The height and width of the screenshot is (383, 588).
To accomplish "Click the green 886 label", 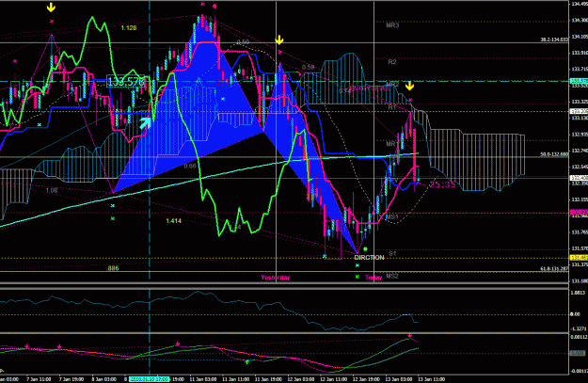I will coord(113,268).
